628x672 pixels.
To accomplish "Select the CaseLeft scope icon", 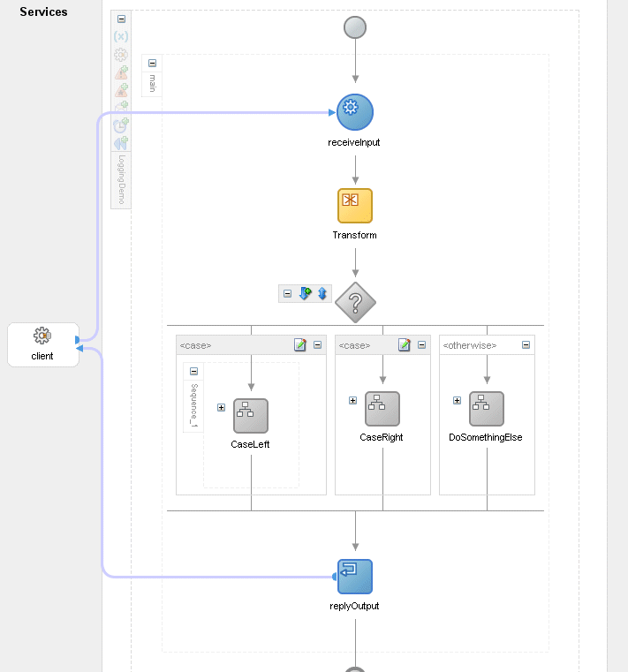I will [251, 416].
